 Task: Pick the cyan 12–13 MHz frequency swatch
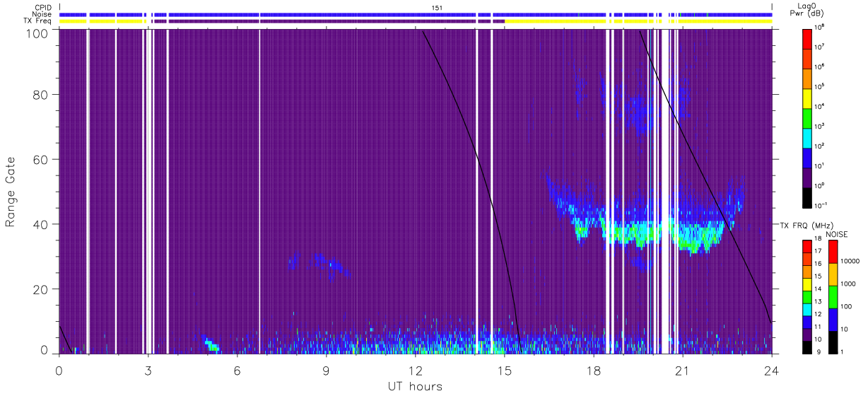[x=807, y=308]
